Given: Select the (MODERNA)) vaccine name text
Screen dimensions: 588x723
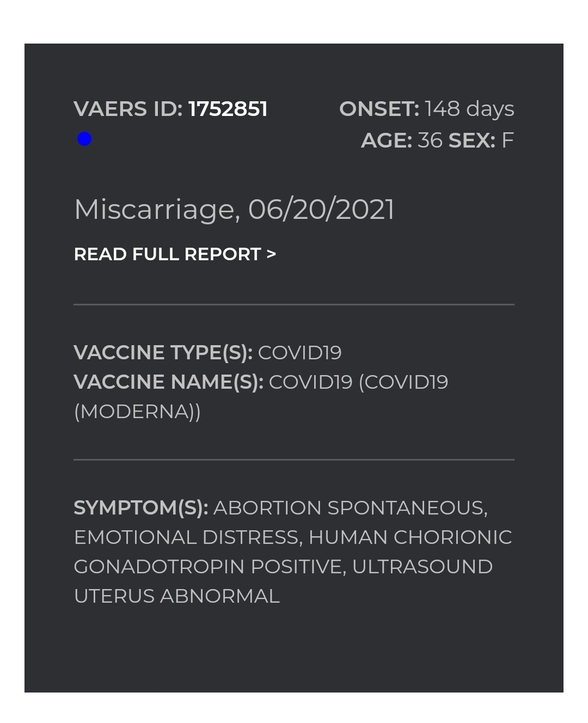Looking at the screenshot, I should point(137,412).
